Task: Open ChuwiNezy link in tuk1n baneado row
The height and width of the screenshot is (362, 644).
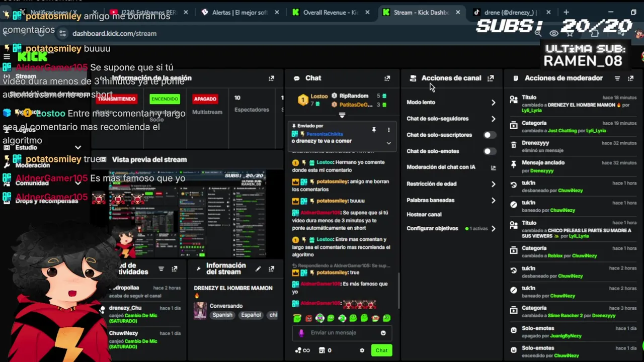Action: click(x=562, y=210)
